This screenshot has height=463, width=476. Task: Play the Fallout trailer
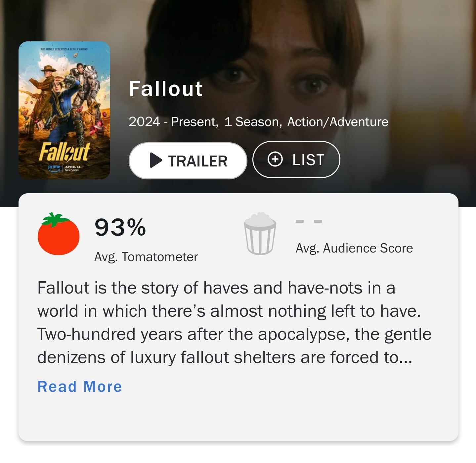(188, 161)
